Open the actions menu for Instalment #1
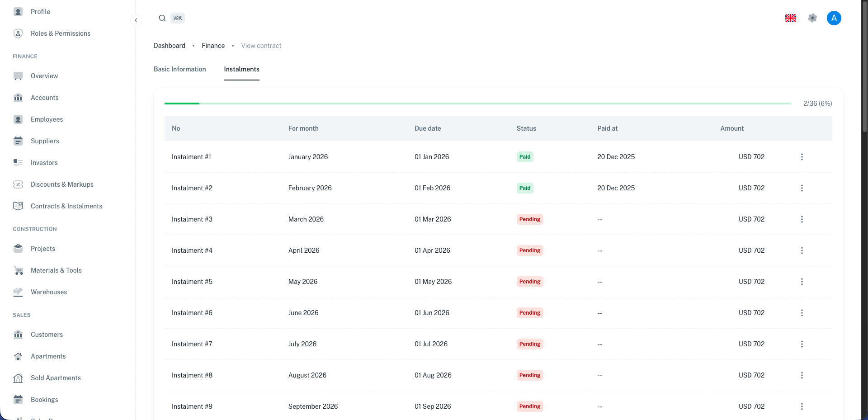This screenshot has height=420, width=868. click(802, 157)
